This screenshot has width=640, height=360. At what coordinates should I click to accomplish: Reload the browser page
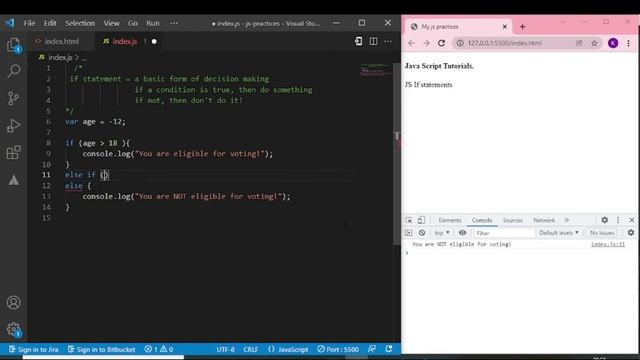tap(441, 43)
